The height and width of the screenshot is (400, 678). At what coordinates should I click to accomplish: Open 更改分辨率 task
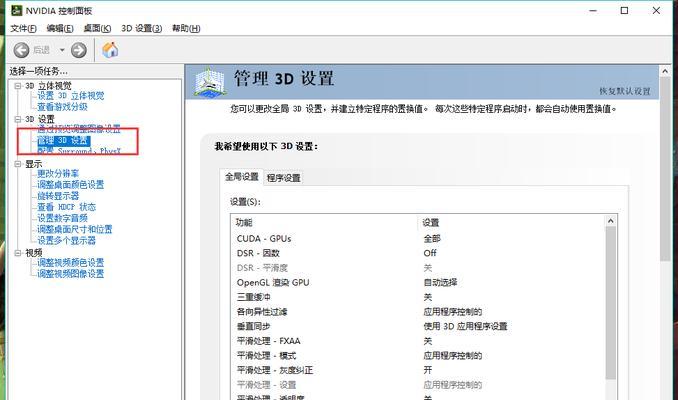pyautogui.click(x=58, y=174)
